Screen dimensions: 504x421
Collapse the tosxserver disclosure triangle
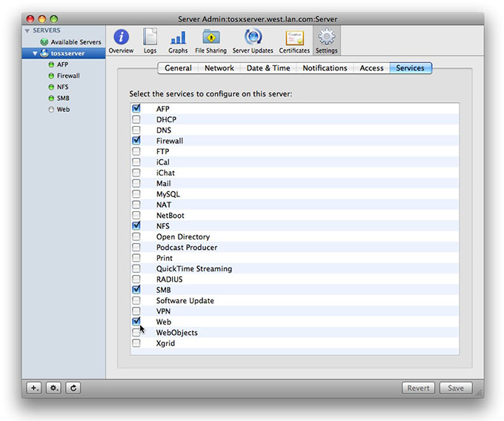[x=35, y=53]
